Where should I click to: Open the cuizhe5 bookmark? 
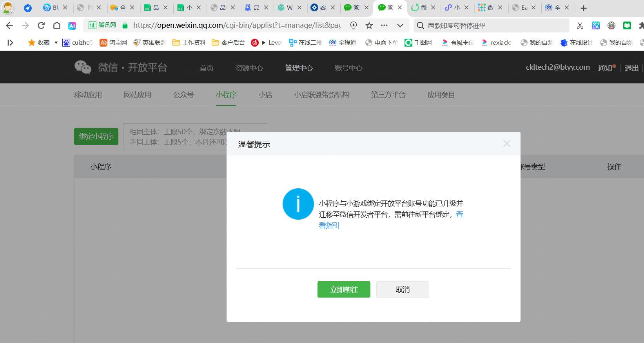[78, 43]
